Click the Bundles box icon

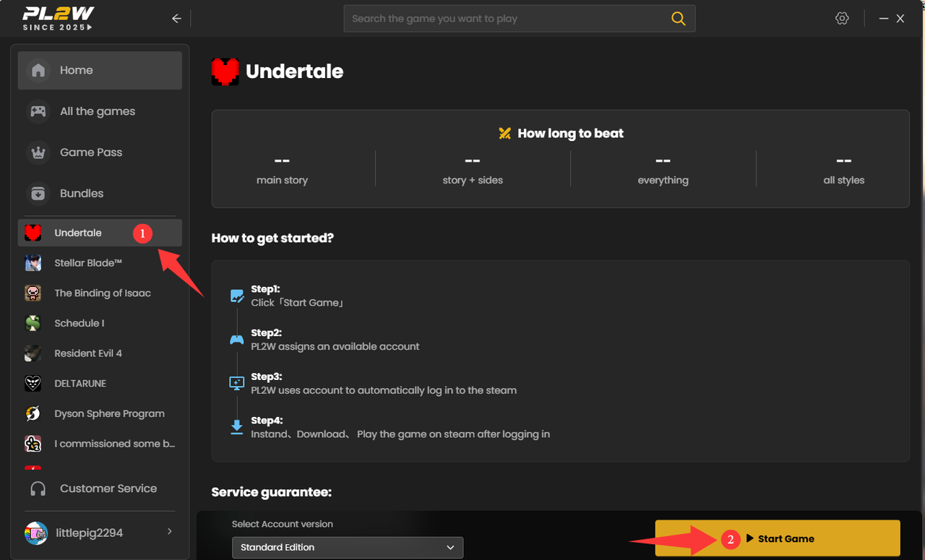(38, 194)
